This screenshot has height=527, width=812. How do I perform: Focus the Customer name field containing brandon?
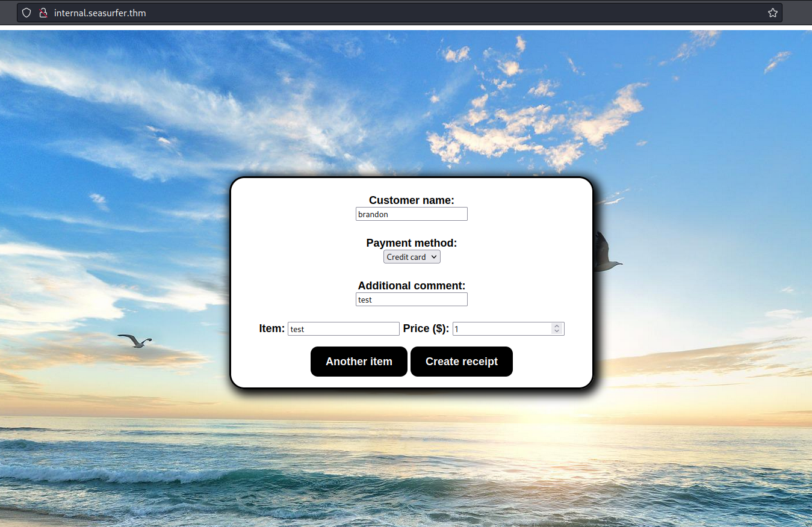point(411,214)
